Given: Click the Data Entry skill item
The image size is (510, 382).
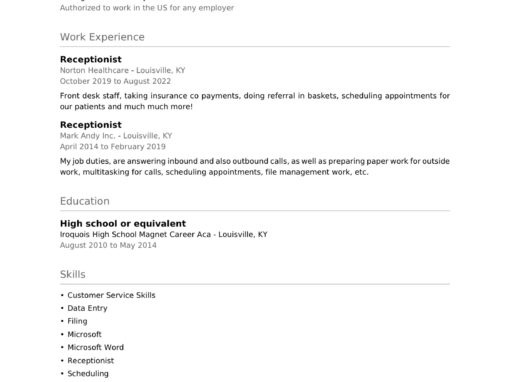Looking at the screenshot, I should (x=87, y=308).
